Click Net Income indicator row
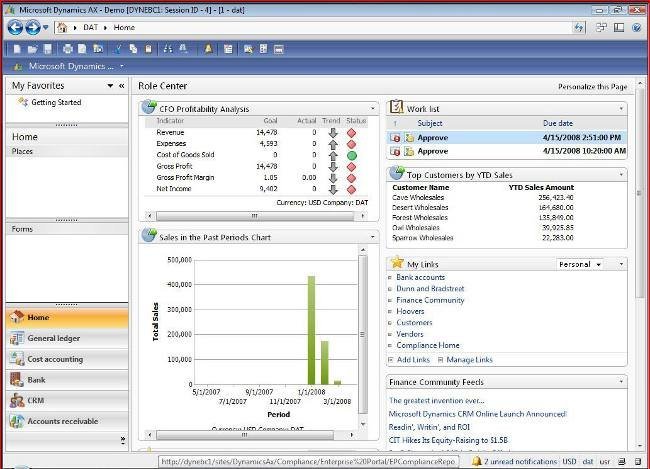 click(256, 189)
